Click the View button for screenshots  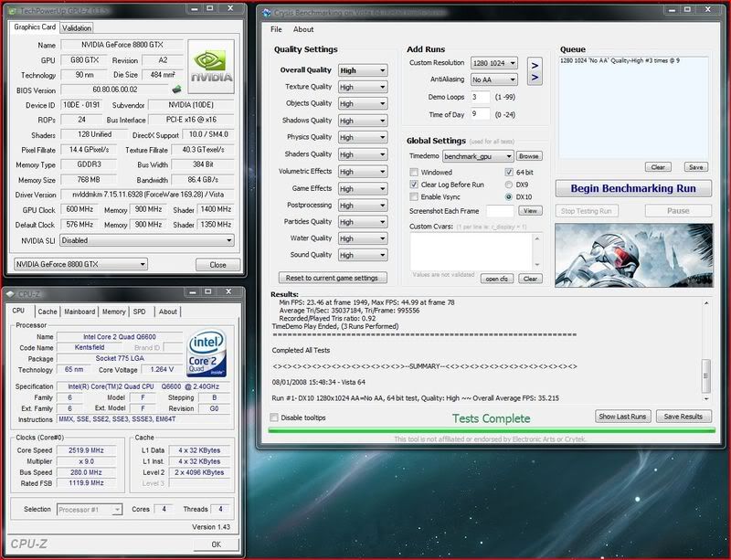530,211
